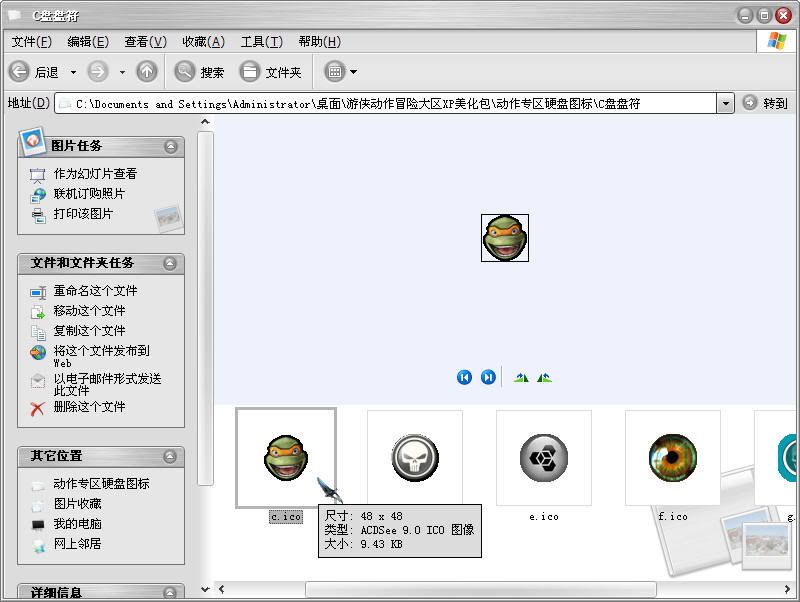Collapse the 其它位置 panel
The image size is (800, 602).
pyautogui.click(x=170, y=456)
